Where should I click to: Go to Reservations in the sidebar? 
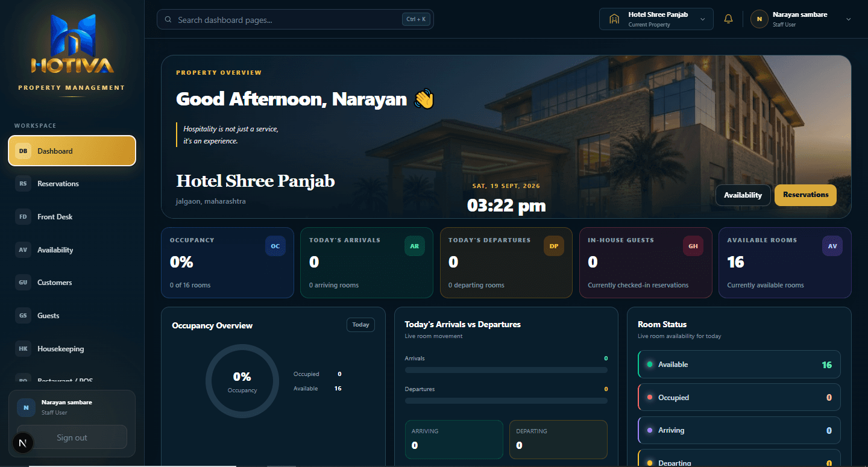(x=72, y=184)
